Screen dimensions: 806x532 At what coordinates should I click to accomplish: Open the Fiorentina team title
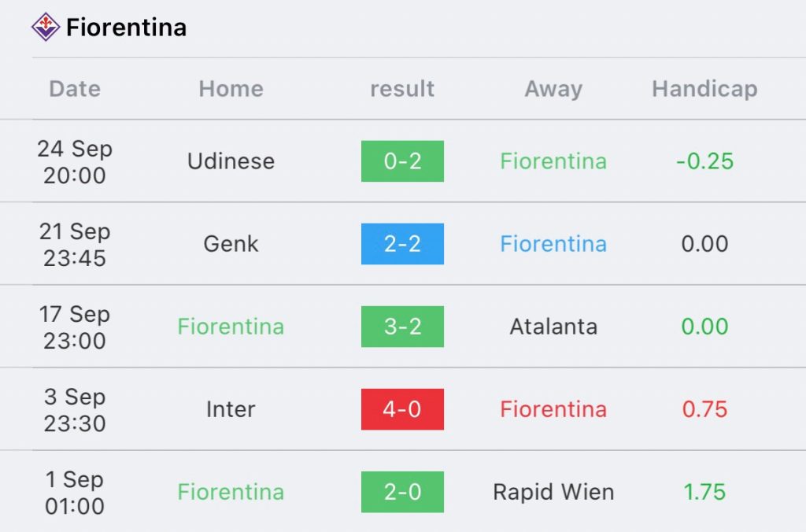point(126,28)
